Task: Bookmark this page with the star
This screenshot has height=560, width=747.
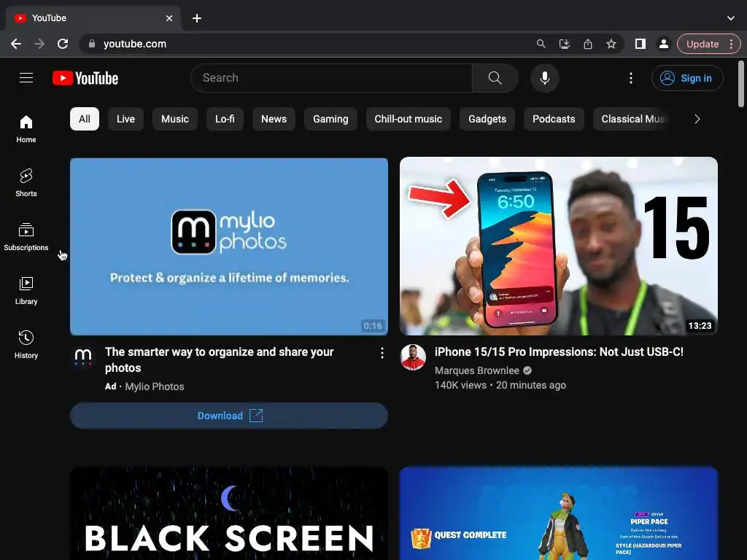Action: pyautogui.click(x=611, y=44)
